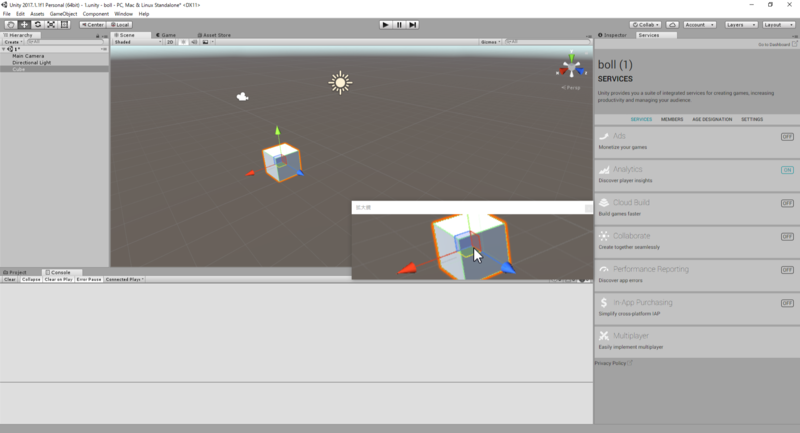The width and height of the screenshot is (800, 433).
Task: Toggle Persp projection label
Action: (571, 88)
